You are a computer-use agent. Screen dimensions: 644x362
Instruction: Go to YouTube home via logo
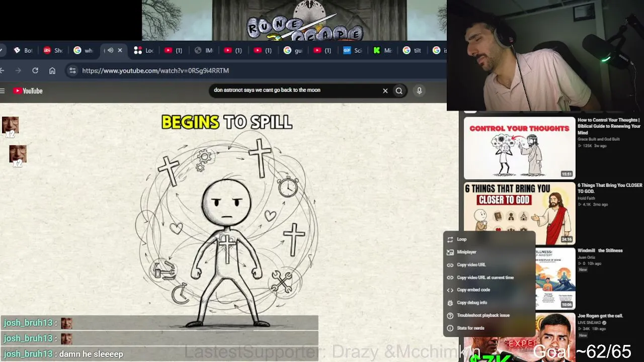click(28, 91)
